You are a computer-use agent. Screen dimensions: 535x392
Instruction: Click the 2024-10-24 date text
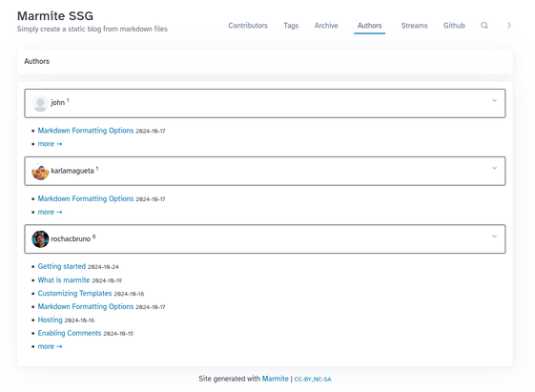pos(103,267)
